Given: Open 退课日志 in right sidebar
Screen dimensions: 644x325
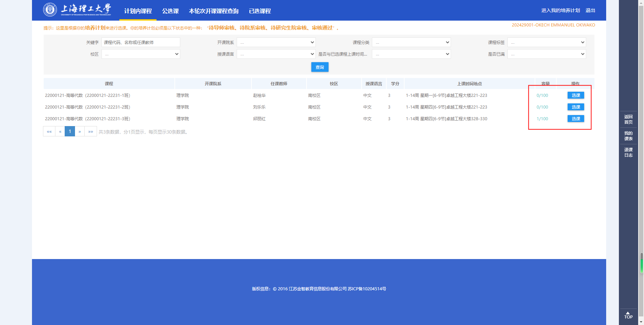Looking at the screenshot, I should [628, 153].
